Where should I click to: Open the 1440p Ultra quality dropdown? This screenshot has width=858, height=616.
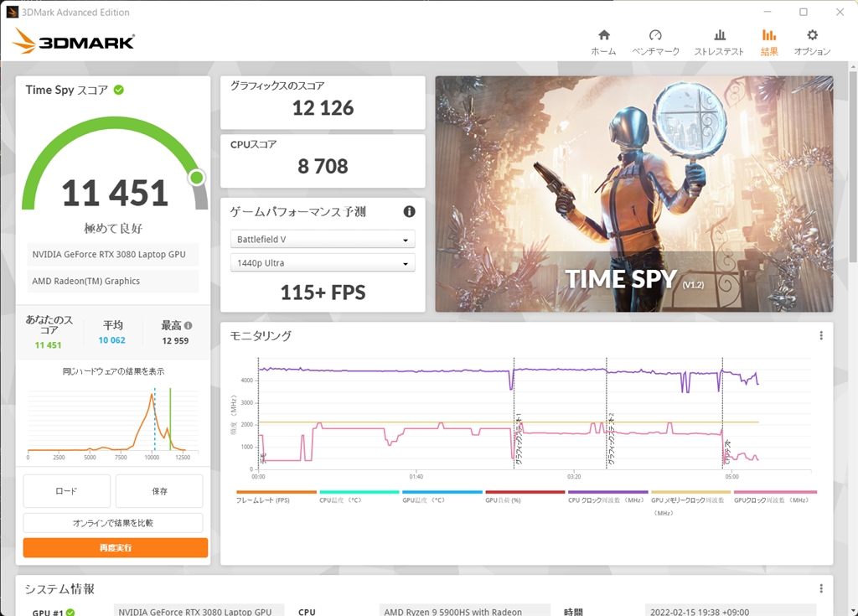322,262
